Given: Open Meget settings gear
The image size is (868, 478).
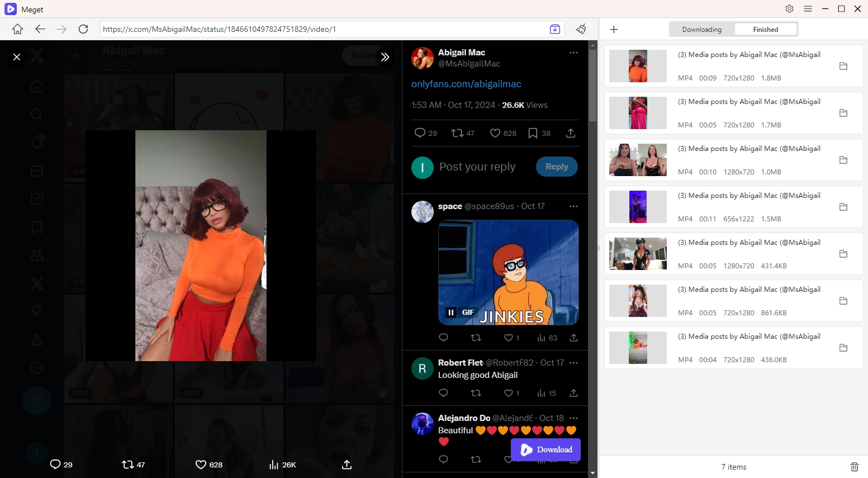Looking at the screenshot, I should (789, 9).
